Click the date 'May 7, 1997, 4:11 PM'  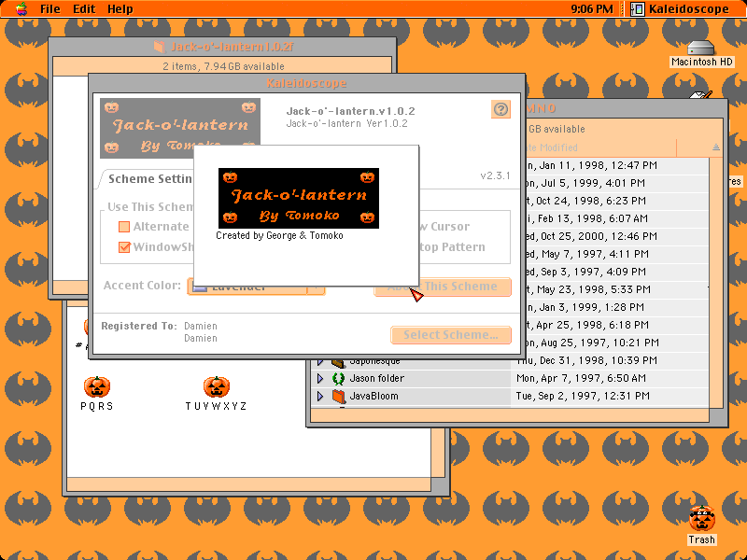coord(594,254)
